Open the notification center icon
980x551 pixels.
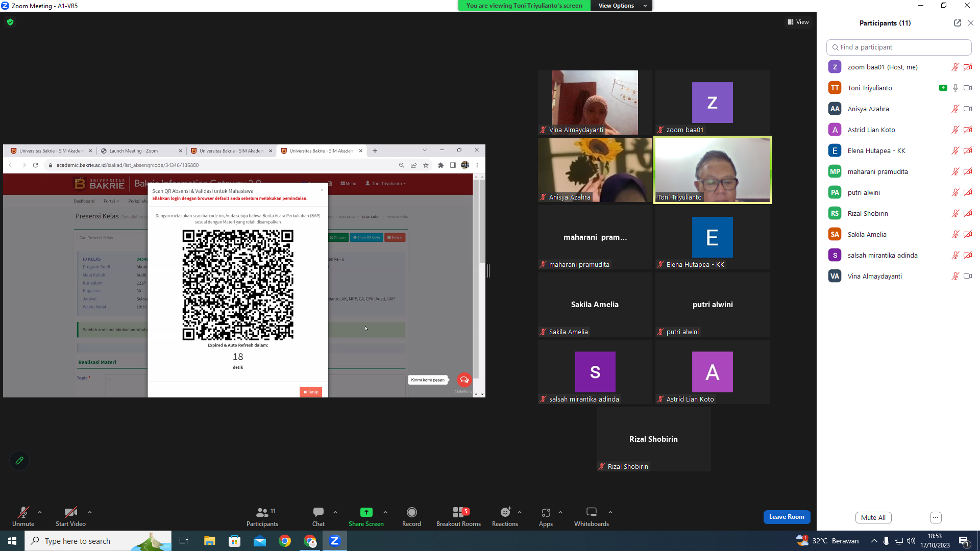pos(964,541)
